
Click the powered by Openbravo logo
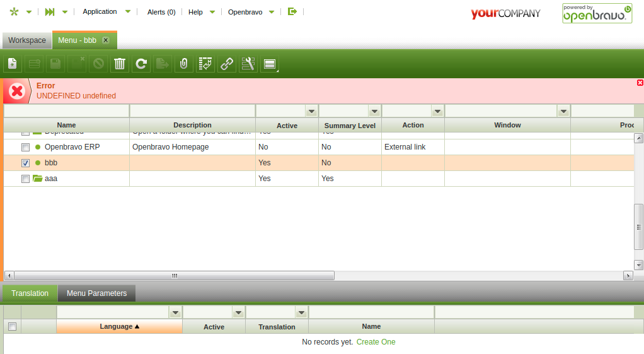coord(597,13)
